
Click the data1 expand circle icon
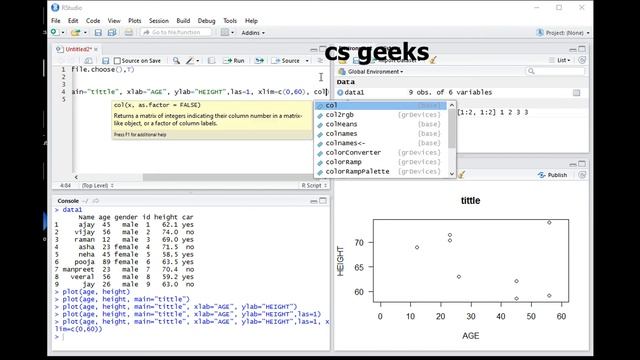coord(340,93)
